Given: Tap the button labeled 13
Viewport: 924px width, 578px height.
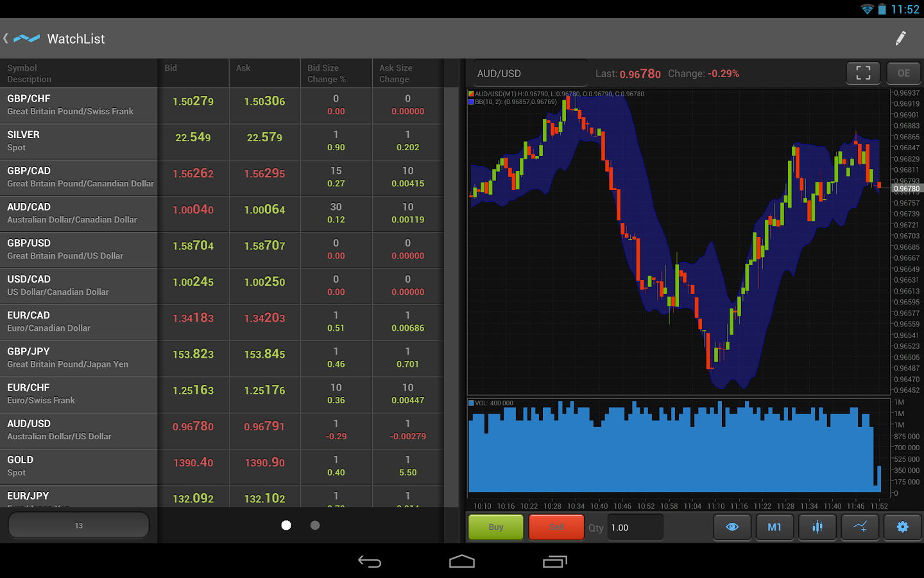Looking at the screenshot, I should pyautogui.click(x=78, y=525).
